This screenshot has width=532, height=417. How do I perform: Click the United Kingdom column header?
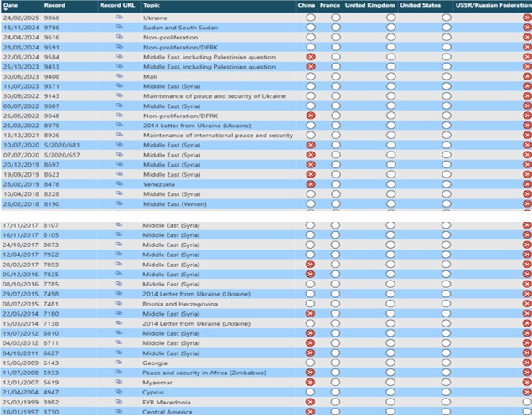coord(369,5)
